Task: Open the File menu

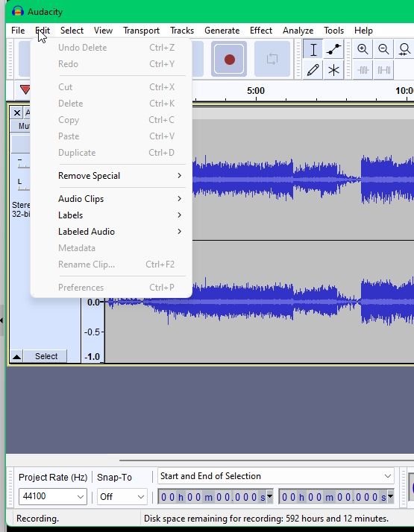Action: 18,31
